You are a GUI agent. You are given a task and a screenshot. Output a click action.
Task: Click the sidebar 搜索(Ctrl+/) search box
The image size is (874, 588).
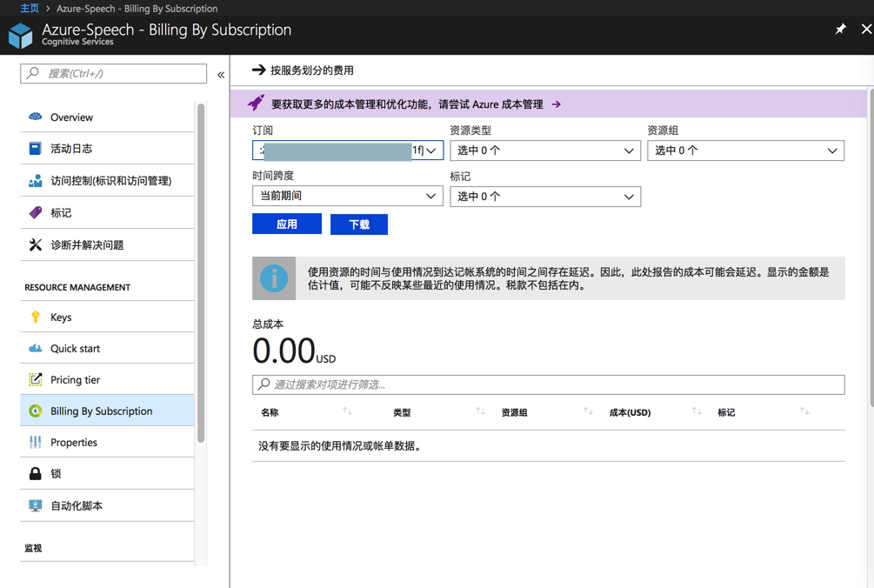113,73
